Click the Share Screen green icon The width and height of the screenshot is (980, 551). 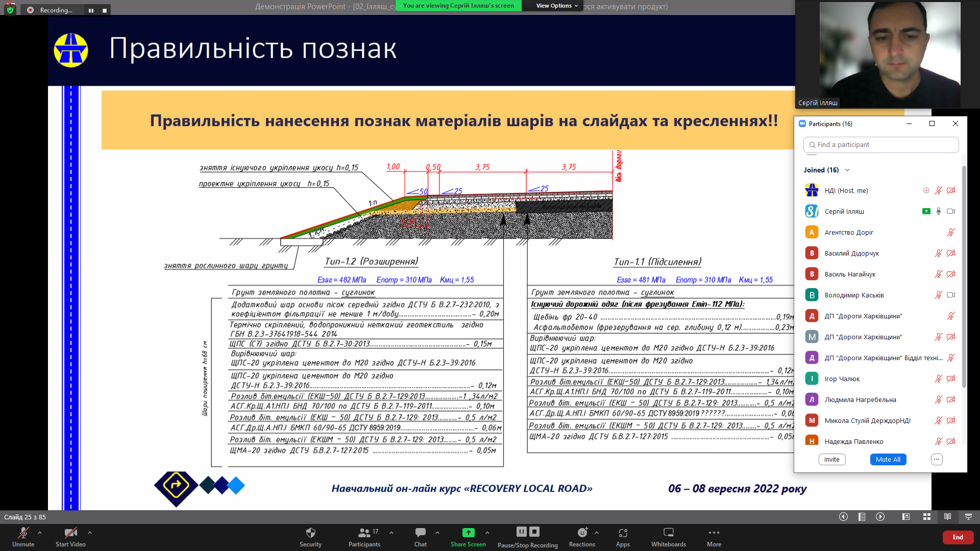click(468, 533)
